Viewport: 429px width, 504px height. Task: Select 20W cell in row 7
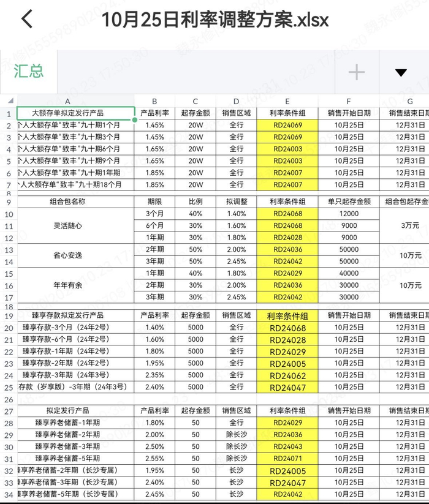coord(196,184)
